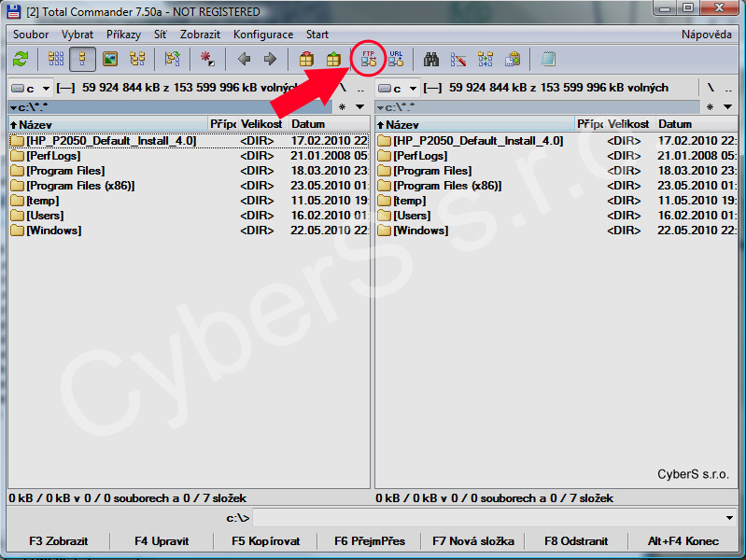
Task: Click the copy names to clipboard icon
Action: [513, 59]
